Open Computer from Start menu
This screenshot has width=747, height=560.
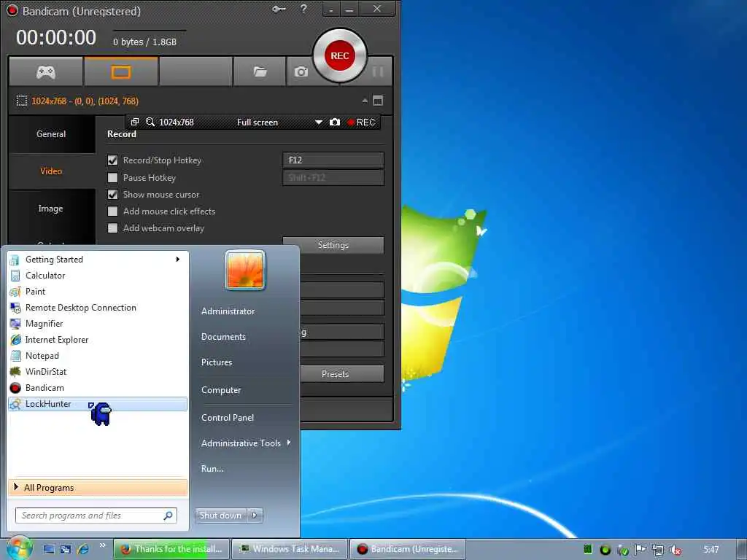(221, 390)
